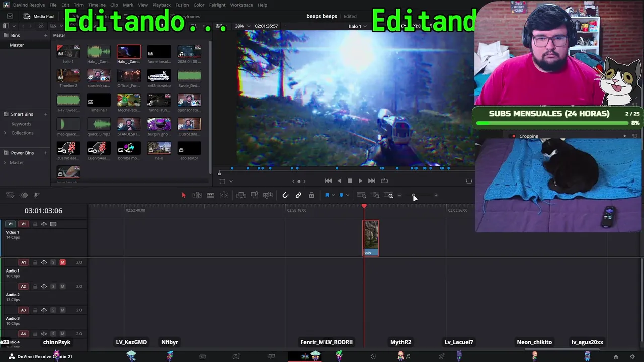
Task: Select the halo clip on Video 1
Action: point(371,238)
